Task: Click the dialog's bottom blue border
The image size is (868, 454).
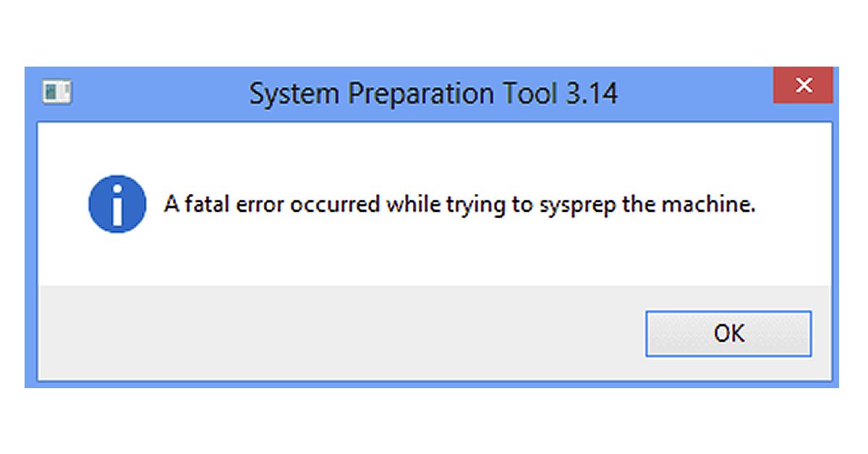Action: [434, 384]
